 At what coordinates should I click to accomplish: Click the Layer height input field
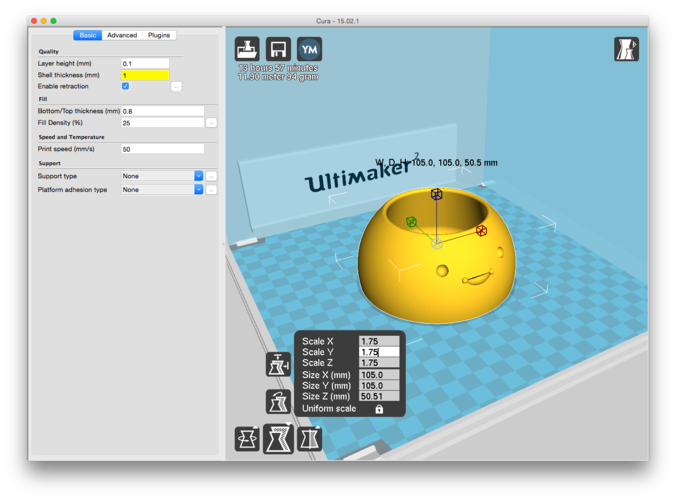(145, 63)
